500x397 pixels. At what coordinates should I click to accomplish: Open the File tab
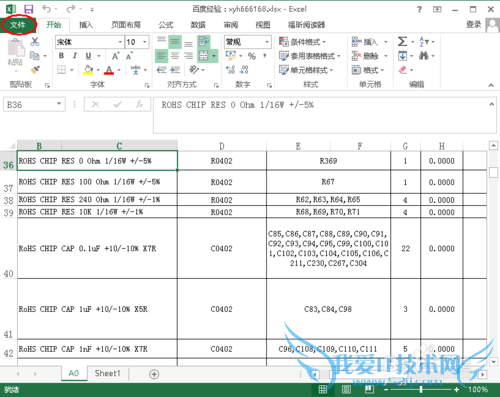pos(18,24)
